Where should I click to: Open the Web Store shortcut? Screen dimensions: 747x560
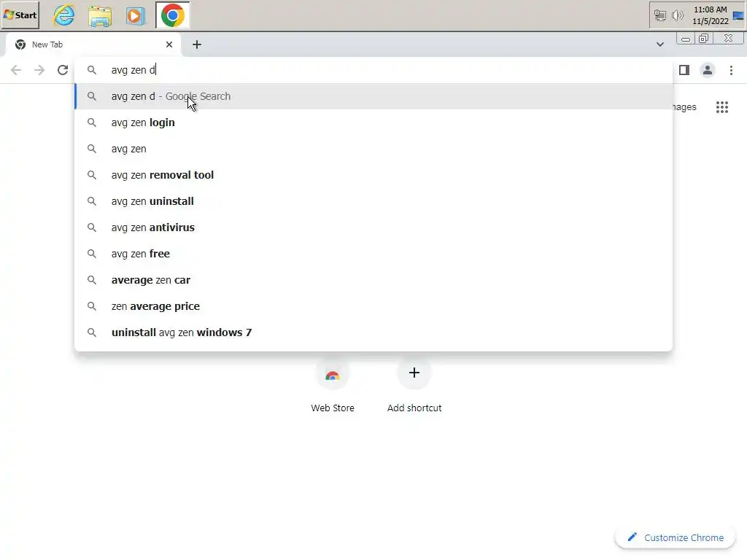tap(333, 386)
